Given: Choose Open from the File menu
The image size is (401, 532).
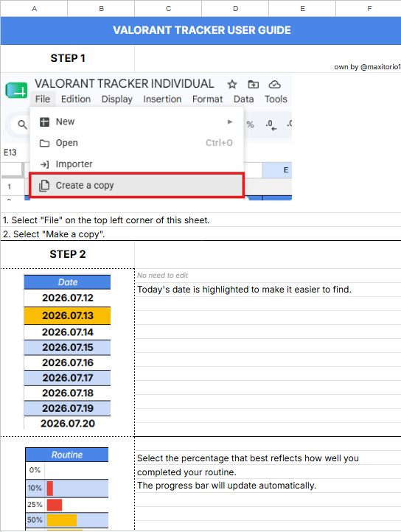Looking at the screenshot, I should pos(136,143).
